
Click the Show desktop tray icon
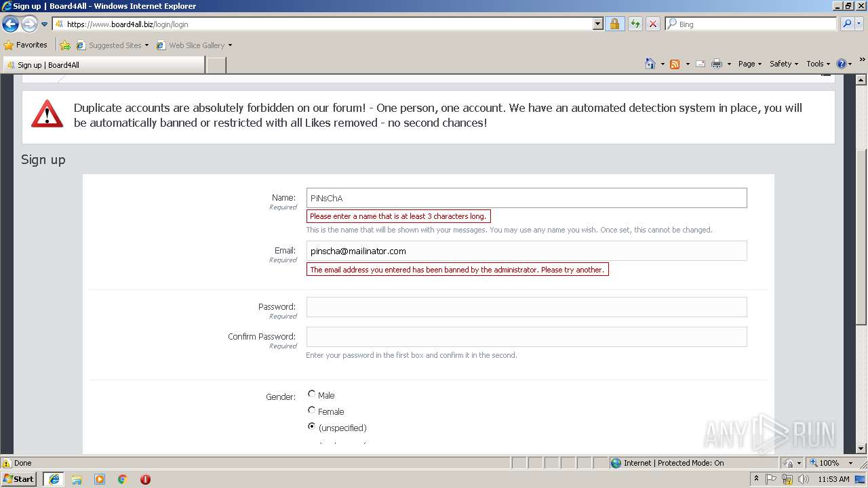(861, 479)
